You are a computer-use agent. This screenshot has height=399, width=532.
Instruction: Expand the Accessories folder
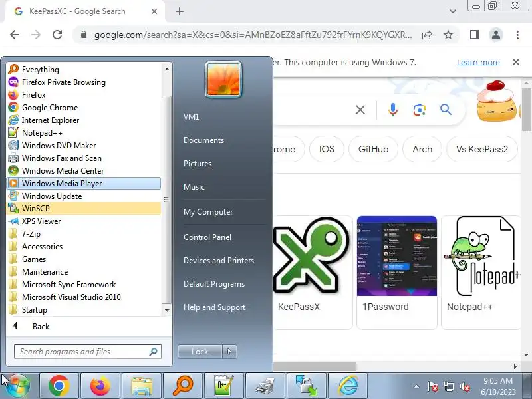pos(84,246)
